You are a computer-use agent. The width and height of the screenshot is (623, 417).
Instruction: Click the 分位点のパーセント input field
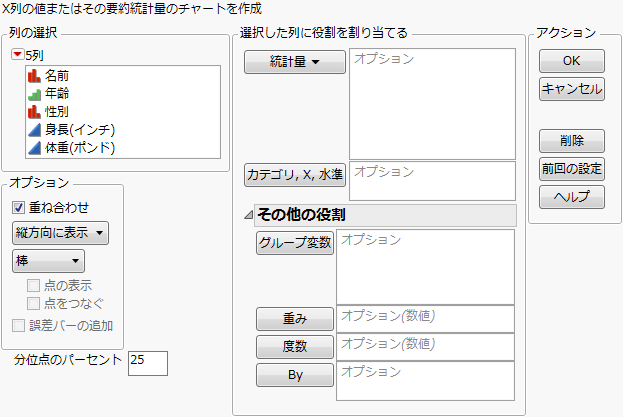148,362
